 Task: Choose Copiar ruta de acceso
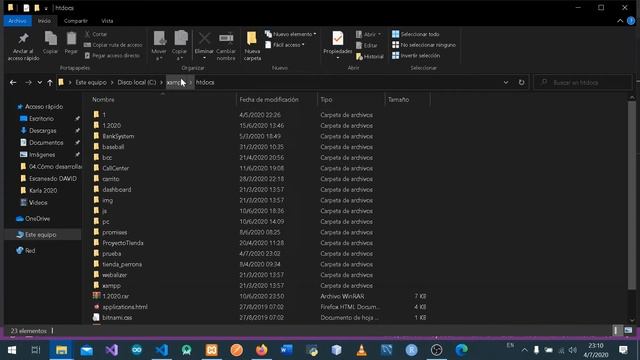click(113, 45)
